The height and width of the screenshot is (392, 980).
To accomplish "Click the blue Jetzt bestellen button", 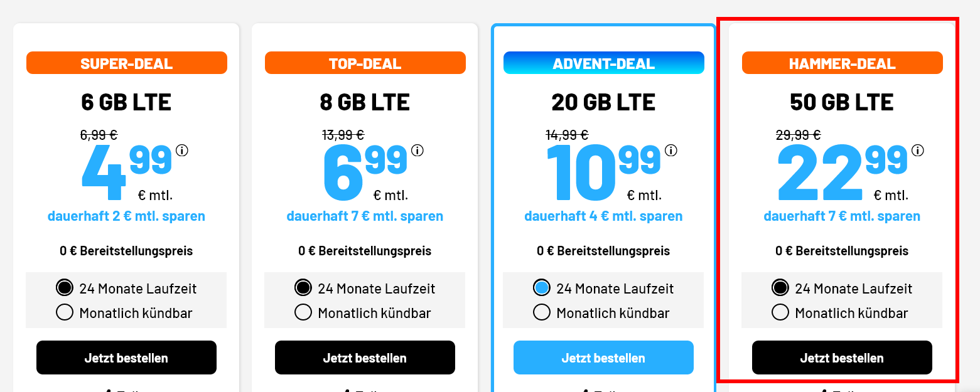I will coord(603,358).
